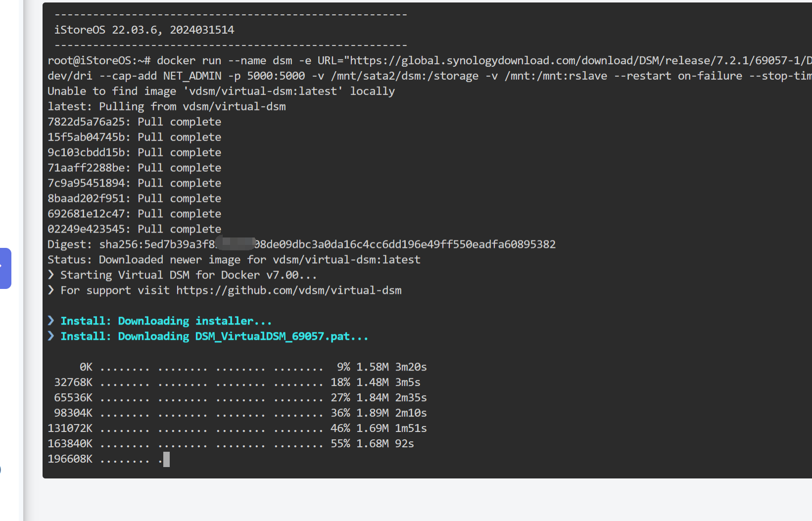Viewport: 812px width, 521px height.
Task: Click 'Starting Virtual DSM for Docker v7.00...' line
Action: point(182,276)
